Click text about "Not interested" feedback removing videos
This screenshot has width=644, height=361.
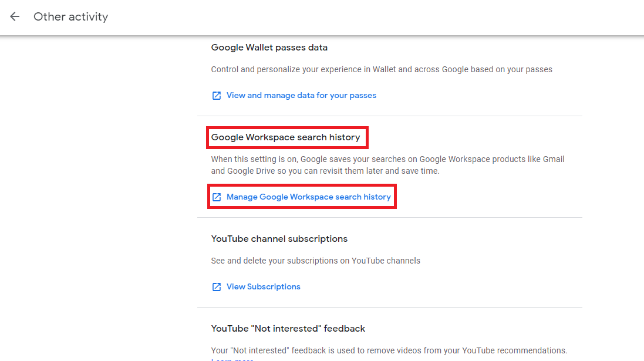tap(389, 350)
